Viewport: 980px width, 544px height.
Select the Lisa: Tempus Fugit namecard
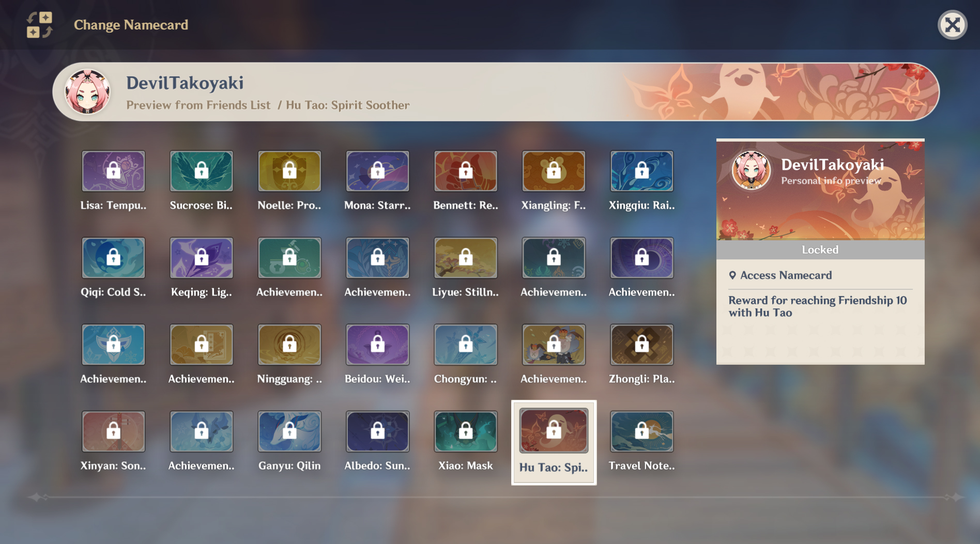click(113, 171)
